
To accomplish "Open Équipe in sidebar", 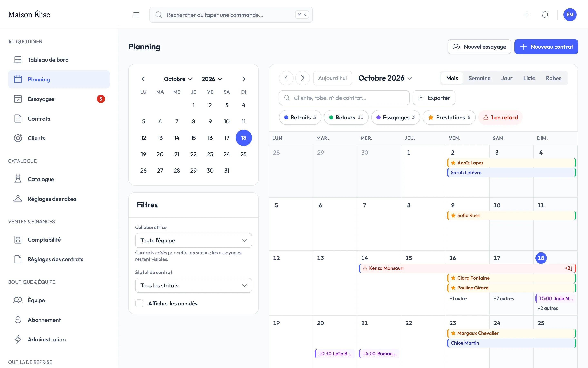I will (59, 300).
